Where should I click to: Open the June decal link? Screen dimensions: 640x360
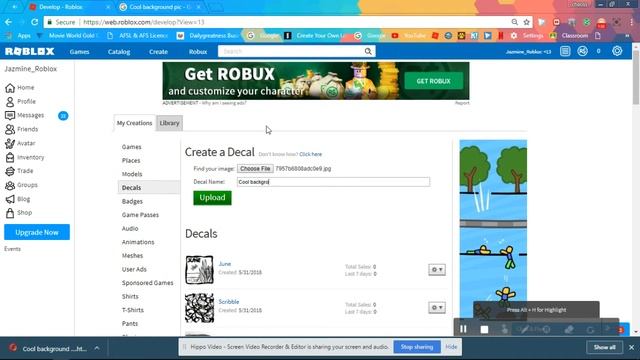(225, 264)
